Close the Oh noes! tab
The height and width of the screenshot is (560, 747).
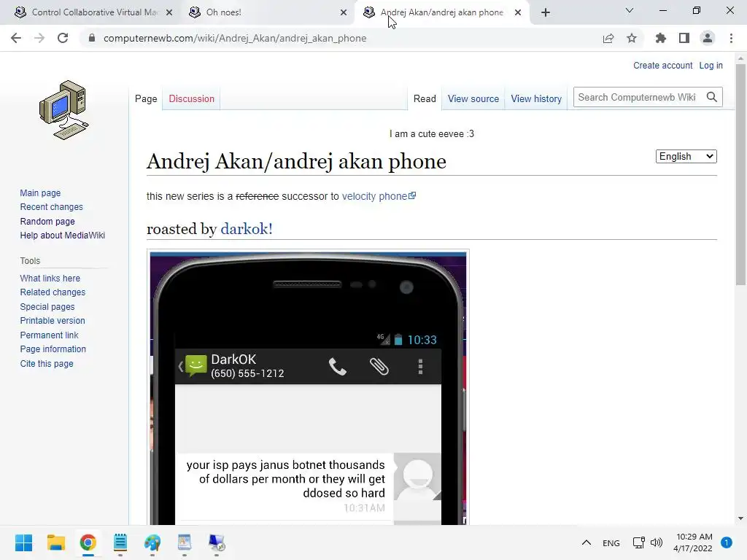(x=344, y=12)
